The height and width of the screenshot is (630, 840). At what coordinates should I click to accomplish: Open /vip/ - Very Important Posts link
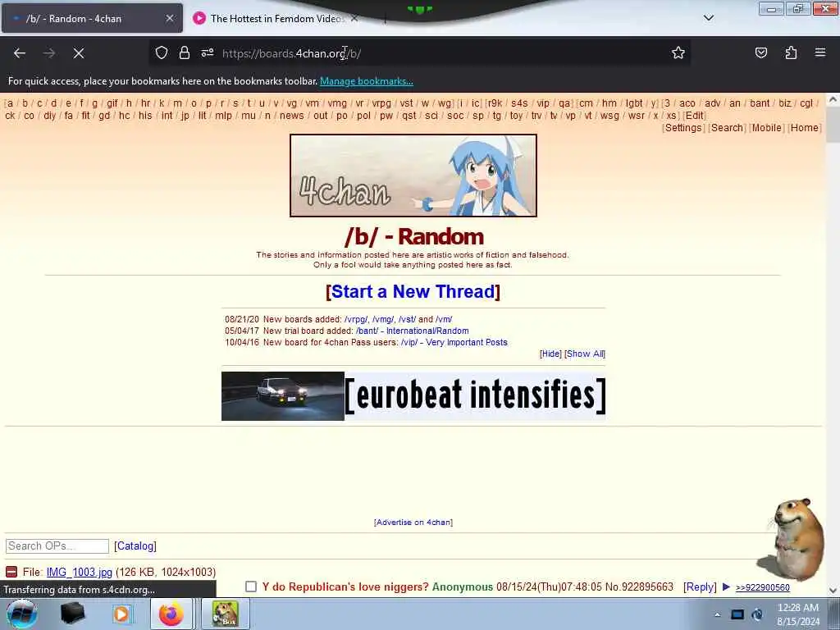point(454,342)
